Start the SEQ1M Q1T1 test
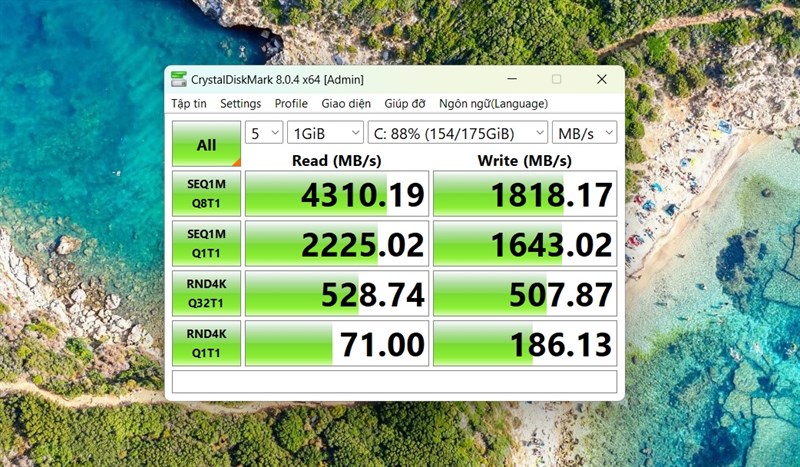Viewport: 800px width, 467px height. point(206,243)
